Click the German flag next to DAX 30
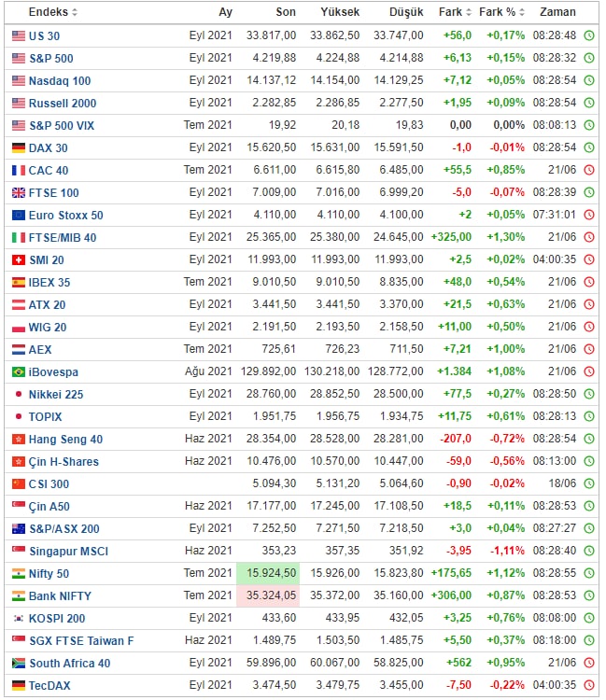This screenshot has width=606, height=700. pos(19,147)
